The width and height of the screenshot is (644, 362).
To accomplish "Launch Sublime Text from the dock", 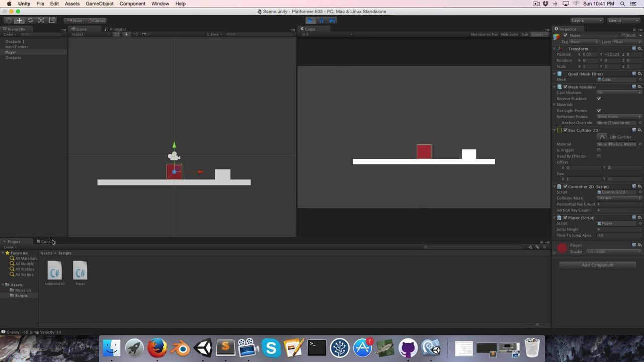I will (225, 347).
